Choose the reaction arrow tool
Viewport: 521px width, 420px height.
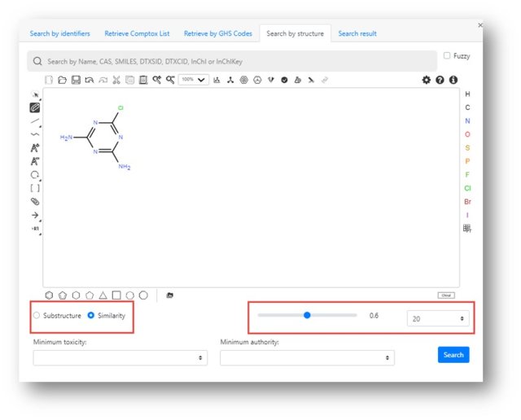click(35, 215)
